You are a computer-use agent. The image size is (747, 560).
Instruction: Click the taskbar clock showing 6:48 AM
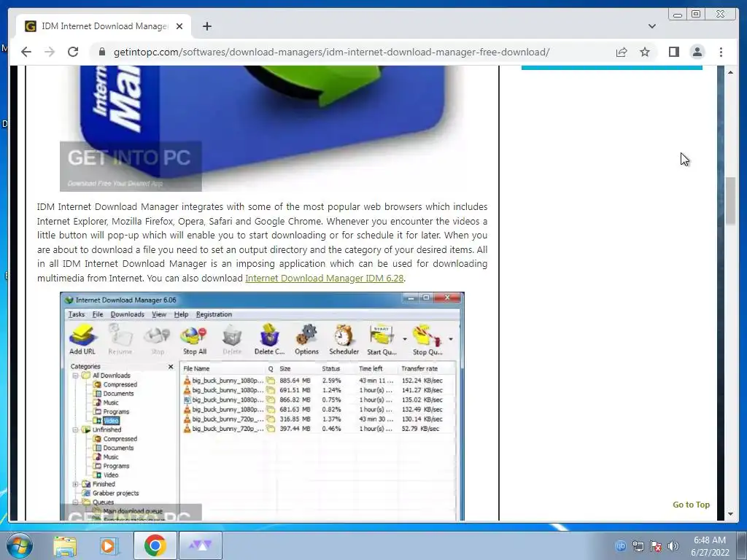tap(710, 545)
